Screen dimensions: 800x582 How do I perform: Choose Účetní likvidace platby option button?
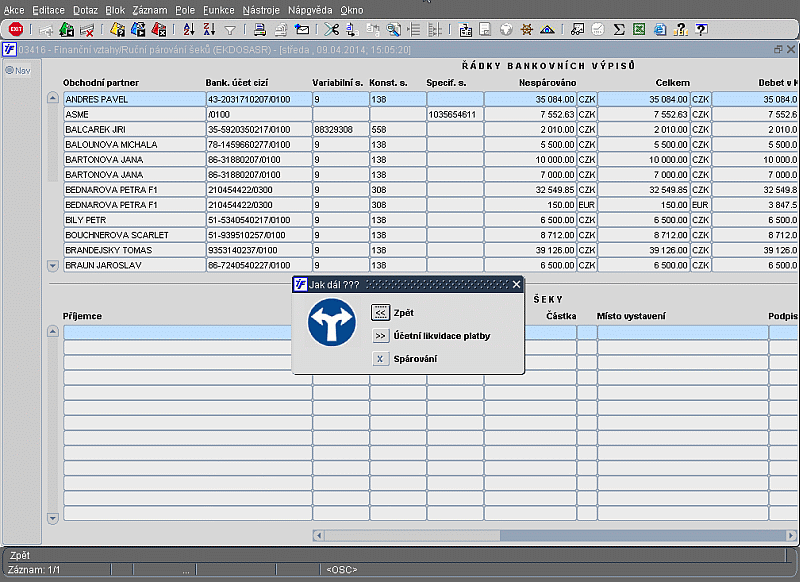point(380,336)
